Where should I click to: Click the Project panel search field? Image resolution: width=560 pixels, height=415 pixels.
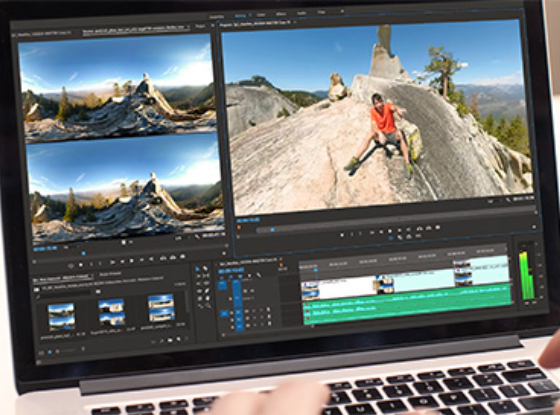[64, 294]
